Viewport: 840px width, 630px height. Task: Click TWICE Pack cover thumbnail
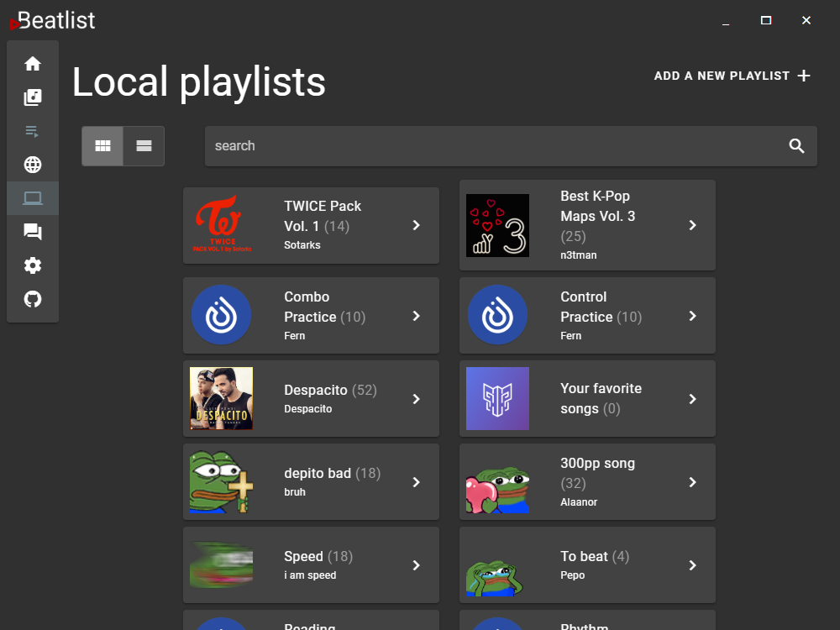tap(221, 225)
